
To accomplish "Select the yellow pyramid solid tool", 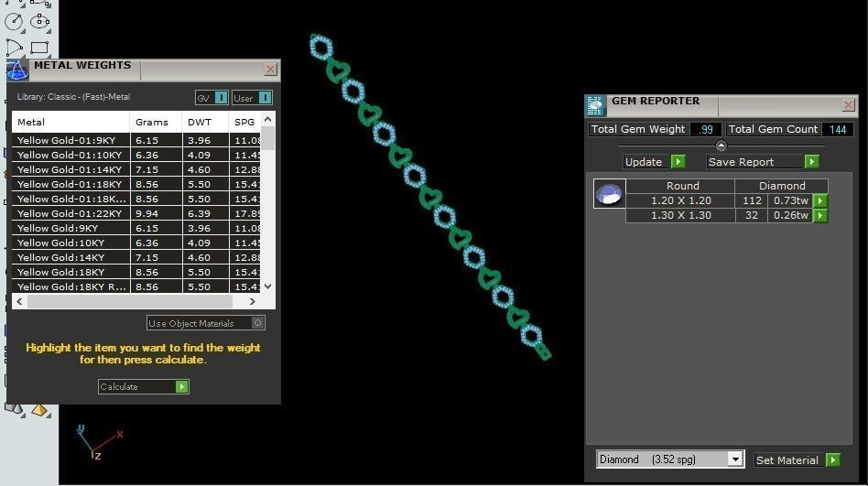I will 39,410.
